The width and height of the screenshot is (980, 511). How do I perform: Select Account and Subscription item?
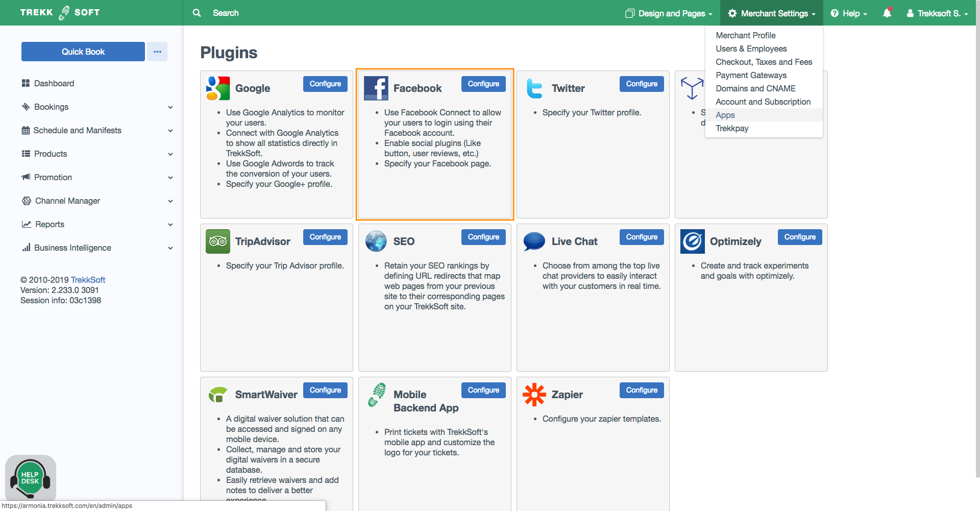[x=763, y=102]
